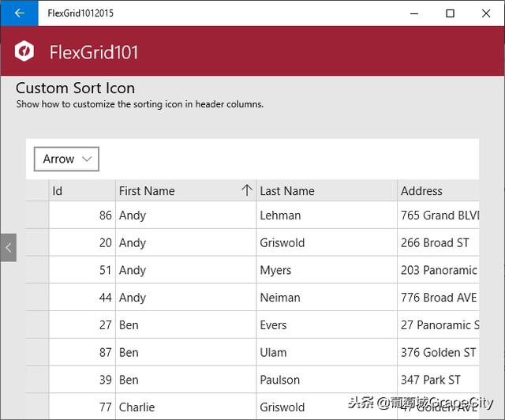
Task: Click the row header of the Myers row
Action: click(37, 270)
